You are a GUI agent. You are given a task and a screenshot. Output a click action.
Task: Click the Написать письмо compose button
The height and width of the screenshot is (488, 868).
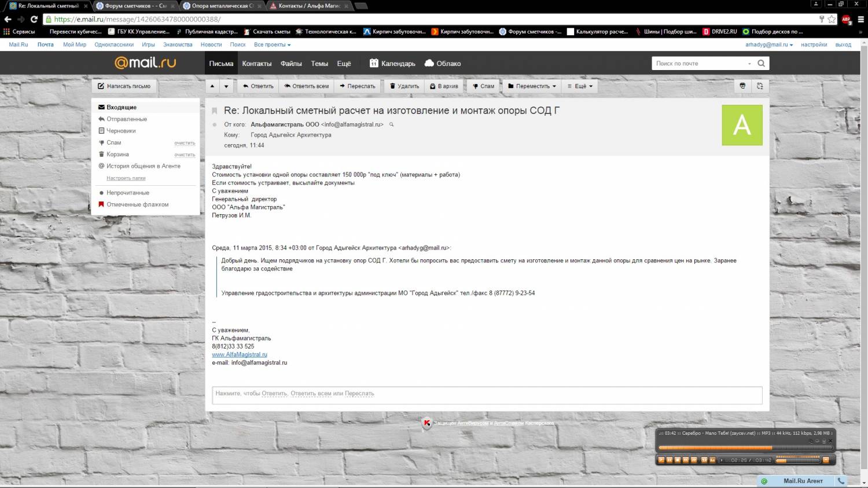(124, 86)
